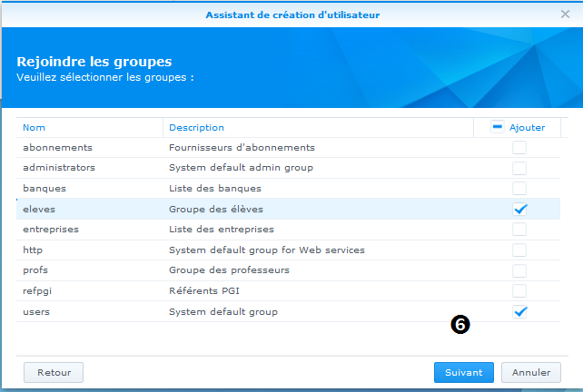Viewport: 583px width, 392px height.
Task: Close the user creation wizard dialog
Action: coord(565,15)
